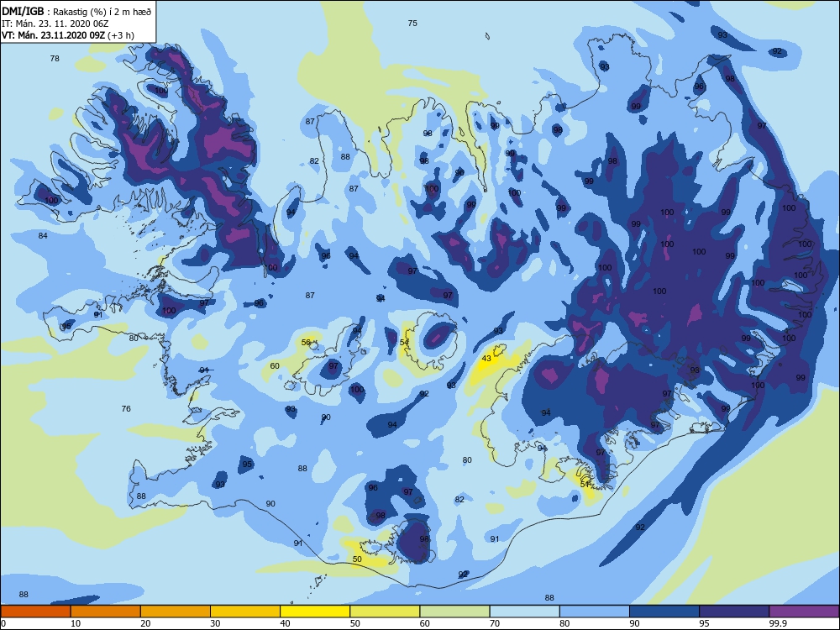Click the map value '56' in the central yellow patch
Image resolution: width=840 pixels, height=630 pixels.
pos(306,343)
